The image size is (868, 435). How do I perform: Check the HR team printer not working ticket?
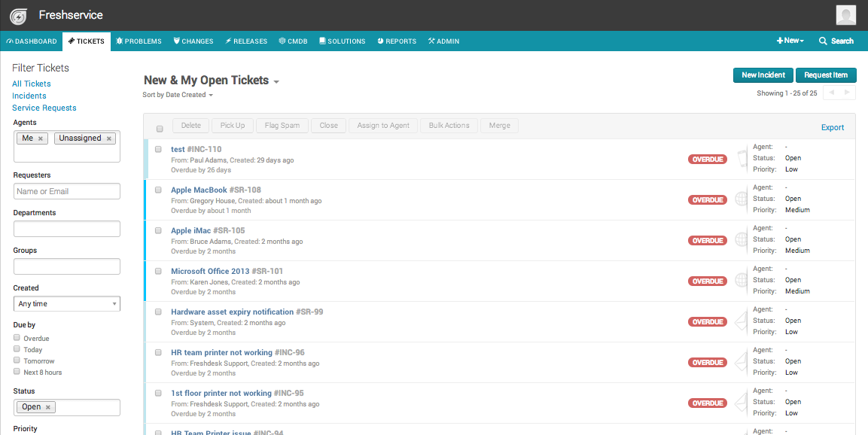click(x=158, y=352)
